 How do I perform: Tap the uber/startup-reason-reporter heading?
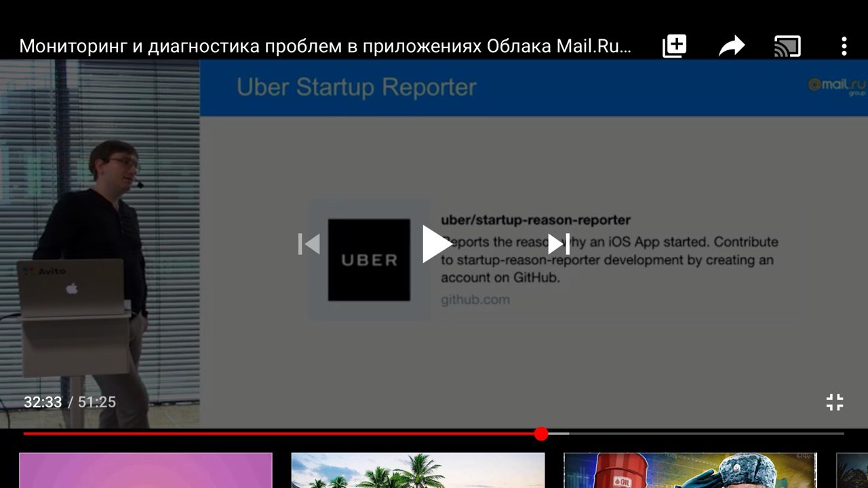point(536,220)
